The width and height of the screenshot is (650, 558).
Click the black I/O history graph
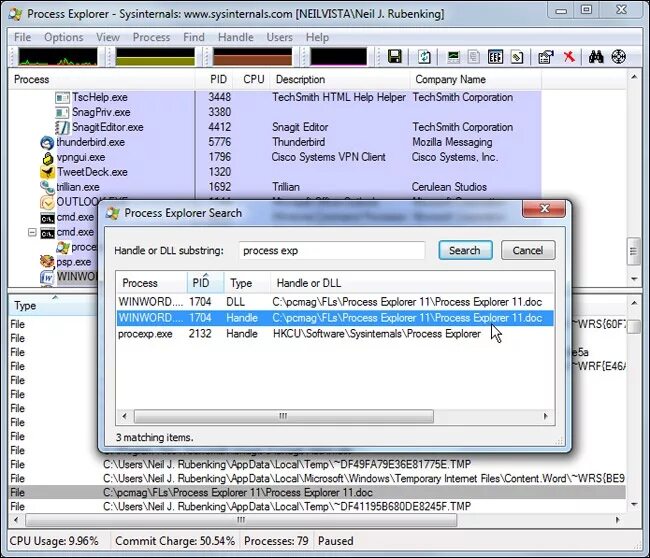339,57
